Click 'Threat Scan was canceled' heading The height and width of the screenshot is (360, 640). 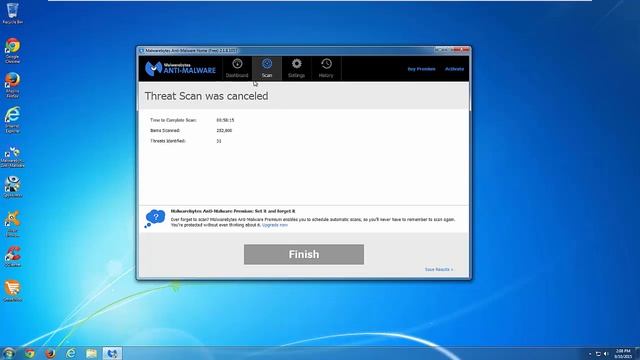coord(206,96)
